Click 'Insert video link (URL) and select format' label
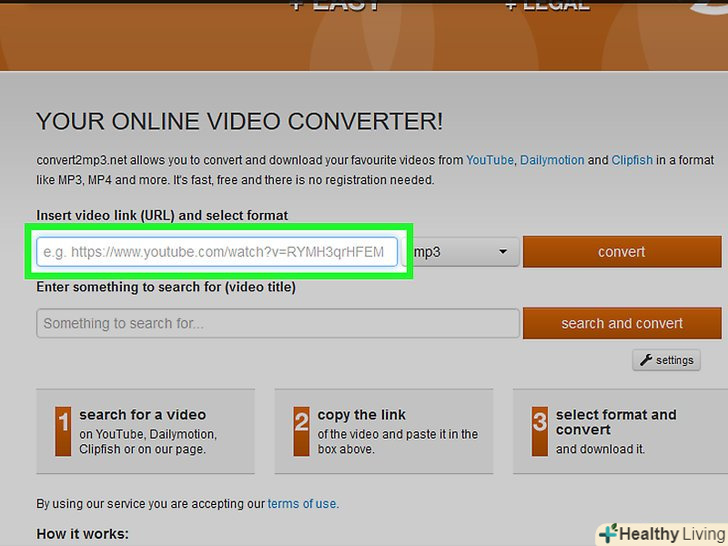 (x=162, y=215)
